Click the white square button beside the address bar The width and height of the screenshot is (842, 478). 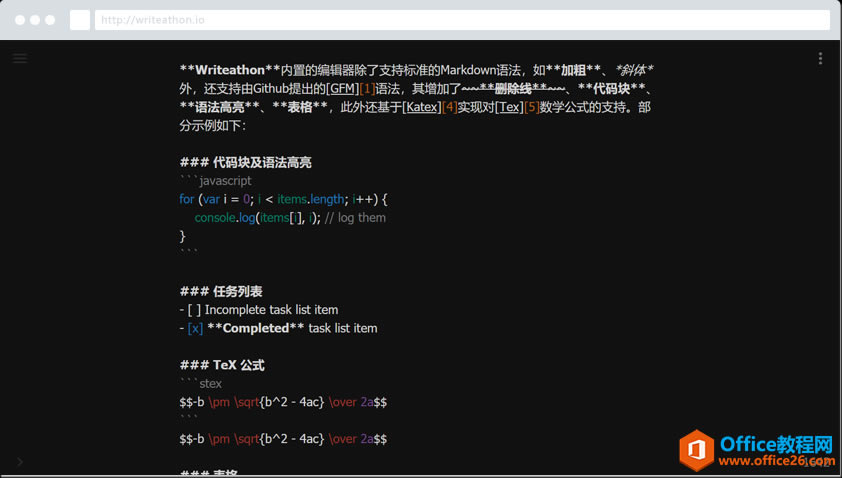80,20
